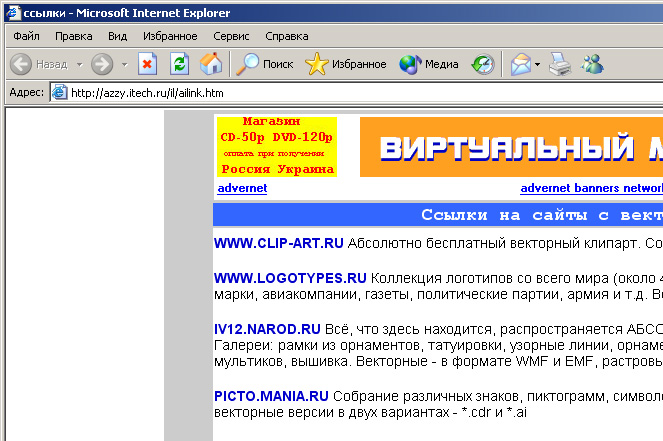Open the Вид menu

117,36
